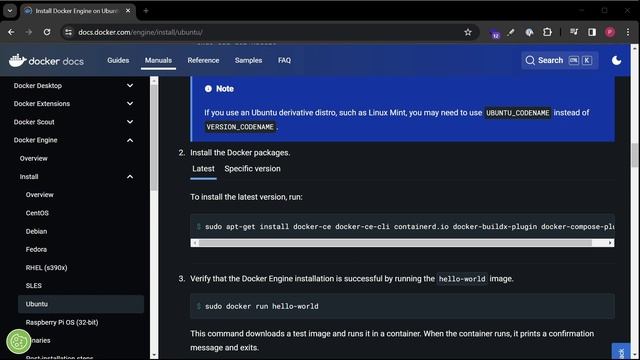Open Docker Desktop in the sidebar
This screenshot has height=360, width=640.
click(38, 85)
